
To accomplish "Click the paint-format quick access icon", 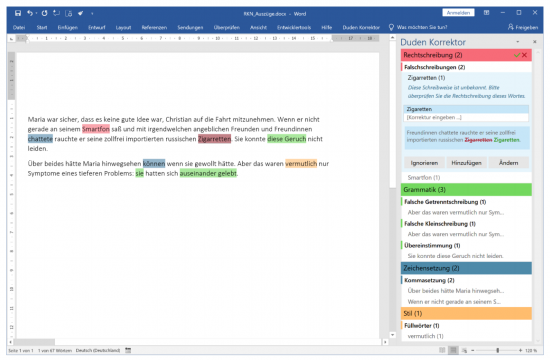I will point(81,13).
